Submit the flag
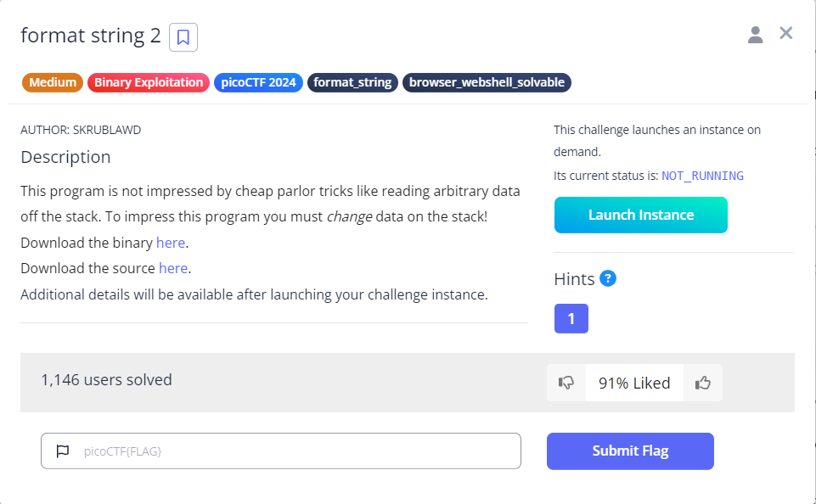Screen dimensions: 816x504 point(630,451)
